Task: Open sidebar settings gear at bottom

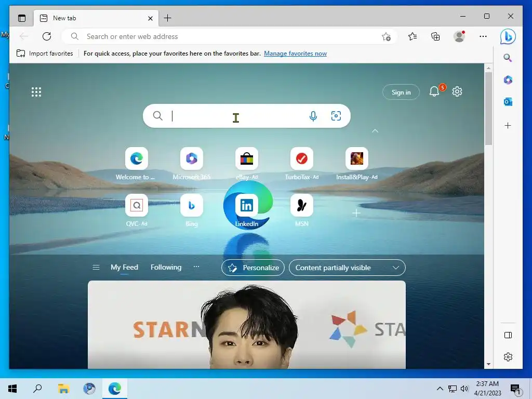Action: click(x=508, y=357)
